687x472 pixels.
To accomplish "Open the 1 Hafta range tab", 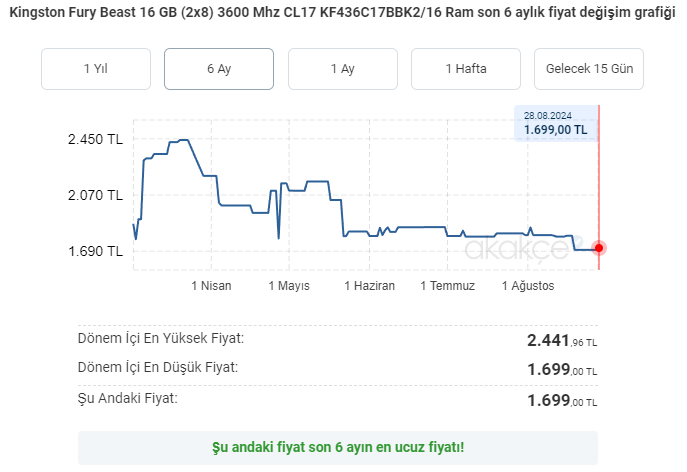I will [x=466, y=69].
